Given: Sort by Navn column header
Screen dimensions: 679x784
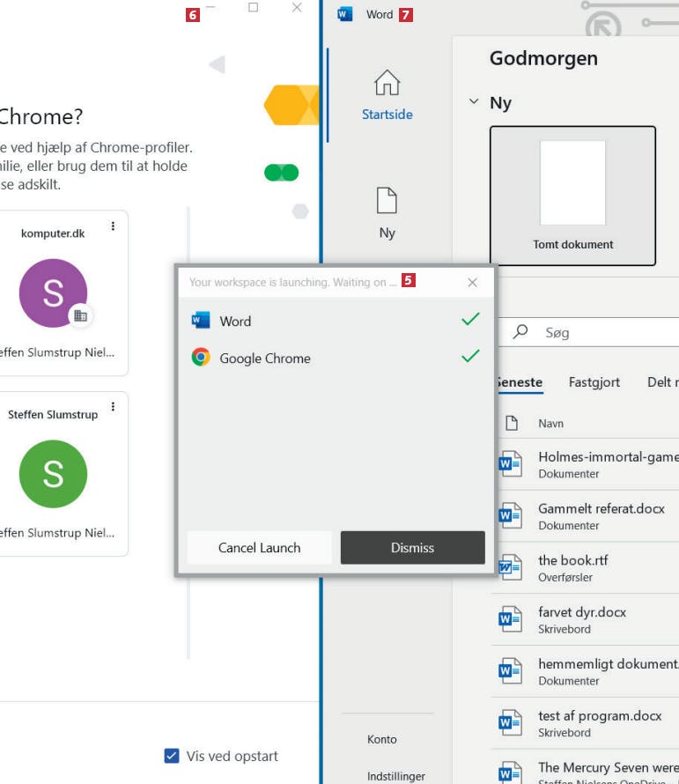Looking at the screenshot, I should coord(550,424).
